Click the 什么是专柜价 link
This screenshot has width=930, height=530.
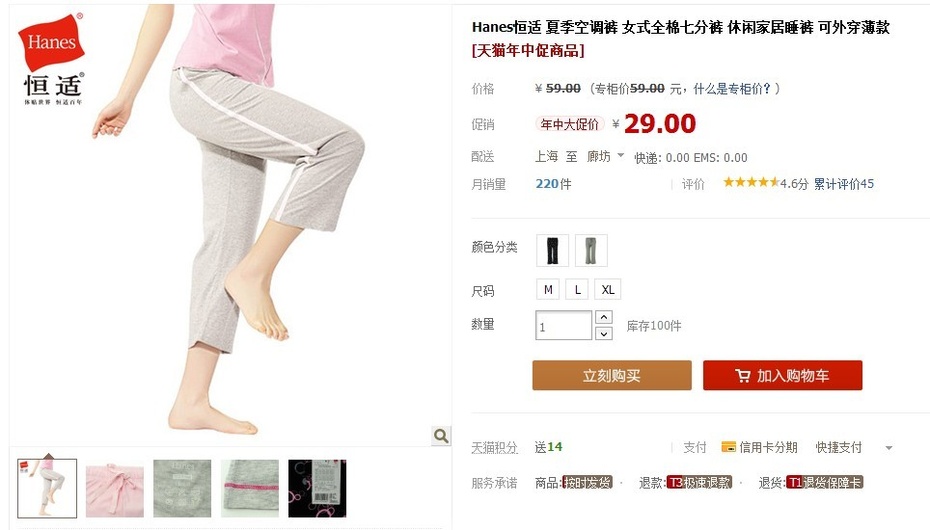coord(732,89)
